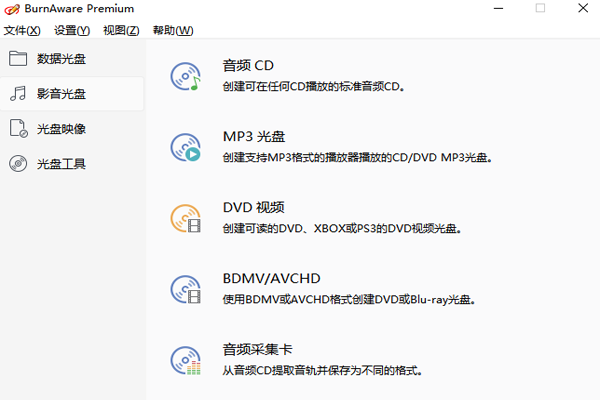
Task: Click the 音频采集卡 equalizer disc icon
Action: pyautogui.click(x=186, y=360)
